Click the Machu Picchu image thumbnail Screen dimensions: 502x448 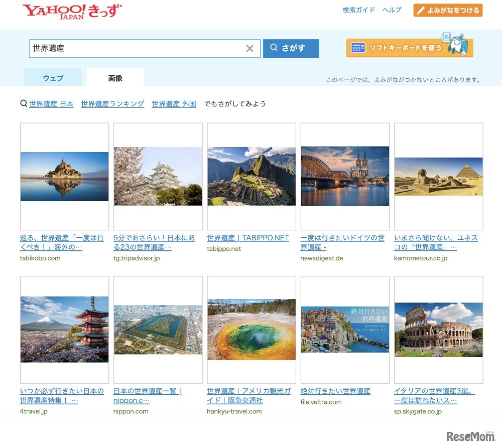pyautogui.click(x=251, y=176)
